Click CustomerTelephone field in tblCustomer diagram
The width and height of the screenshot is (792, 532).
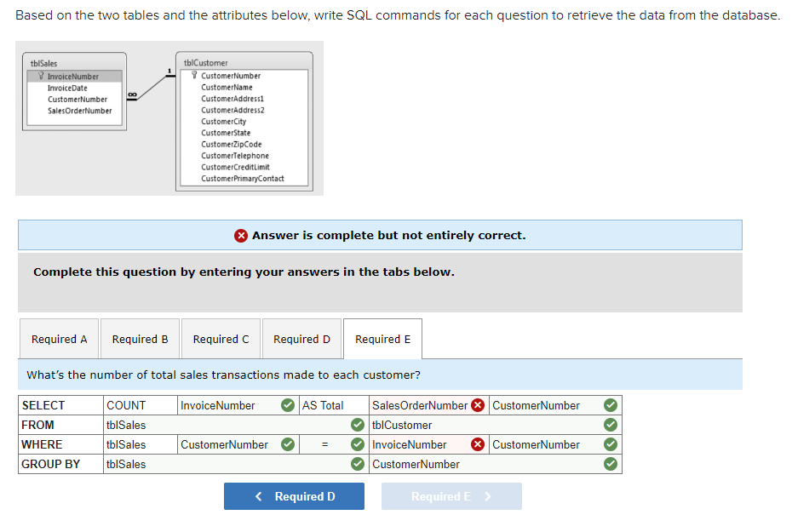click(x=235, y=156)
